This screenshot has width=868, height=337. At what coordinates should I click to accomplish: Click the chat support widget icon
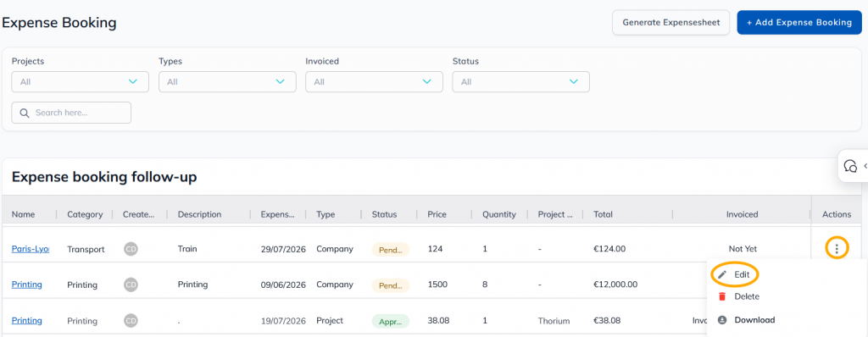[849, 165]
